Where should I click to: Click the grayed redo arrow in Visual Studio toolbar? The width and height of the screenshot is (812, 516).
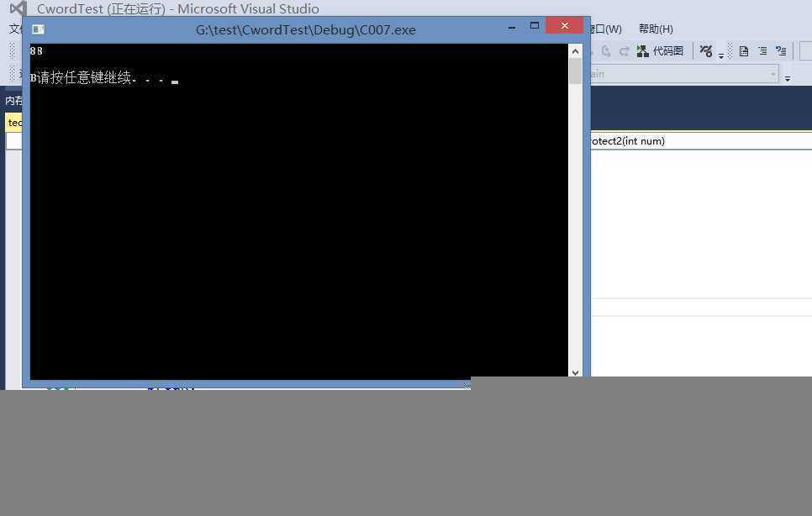624,50
